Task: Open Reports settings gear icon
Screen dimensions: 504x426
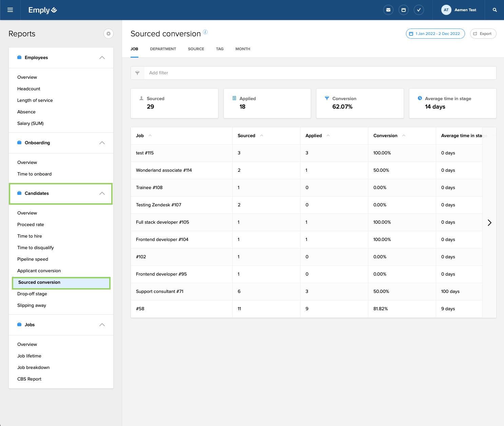Action: (109, 34)
